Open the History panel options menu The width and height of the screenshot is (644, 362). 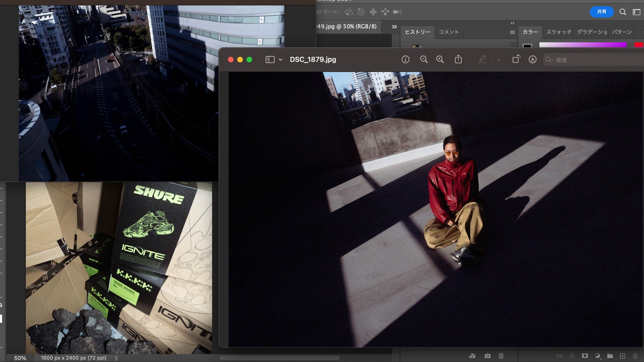(x=512, y=32)
